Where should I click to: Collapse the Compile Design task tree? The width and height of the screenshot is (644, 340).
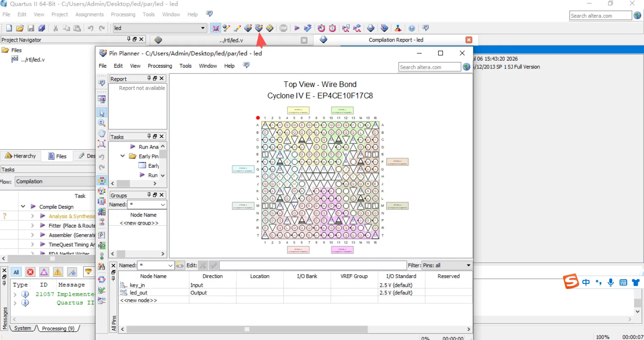(x=23, y=206)
